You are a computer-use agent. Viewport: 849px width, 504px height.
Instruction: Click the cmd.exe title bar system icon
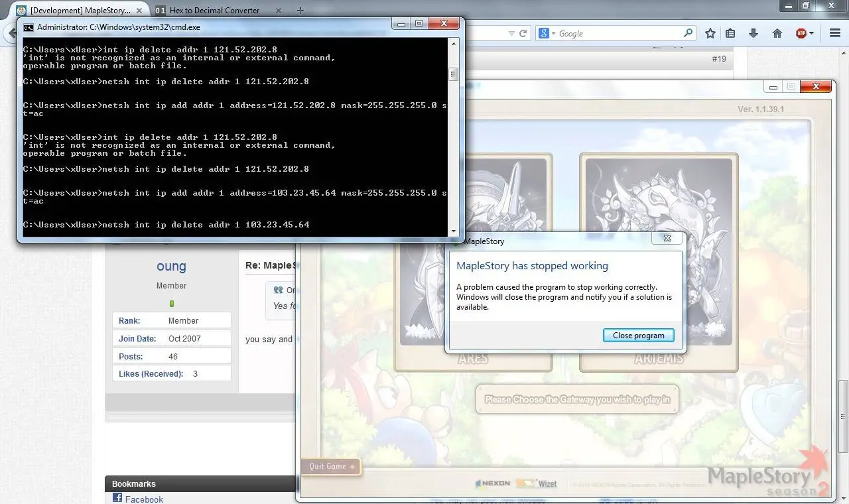point(29,27)
